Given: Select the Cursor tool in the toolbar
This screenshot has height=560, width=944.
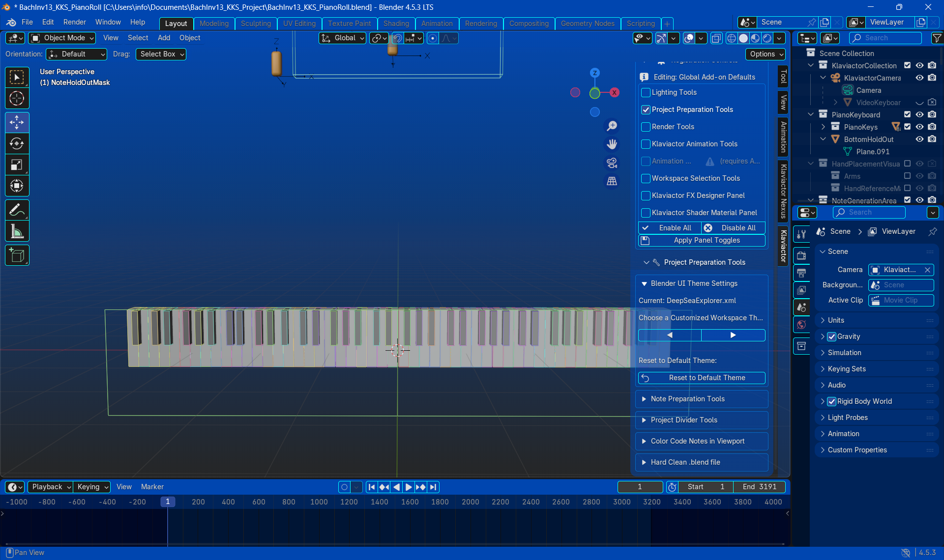Looking at the screenshot, I should tap(17, 99).
